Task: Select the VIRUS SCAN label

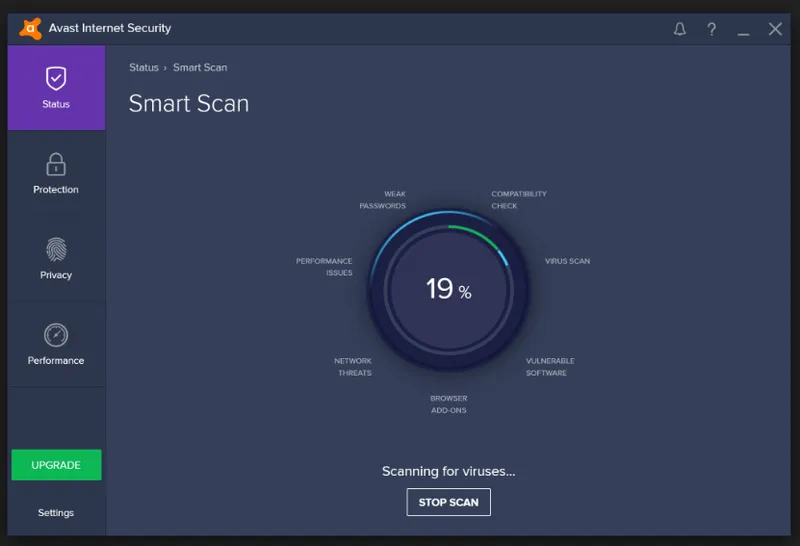Action: click(x=567, y=261)
